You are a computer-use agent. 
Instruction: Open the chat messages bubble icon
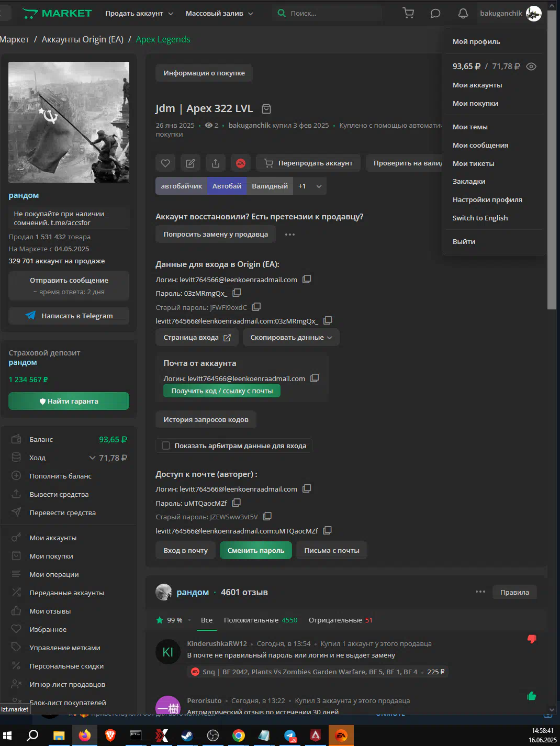coord(435,13)
